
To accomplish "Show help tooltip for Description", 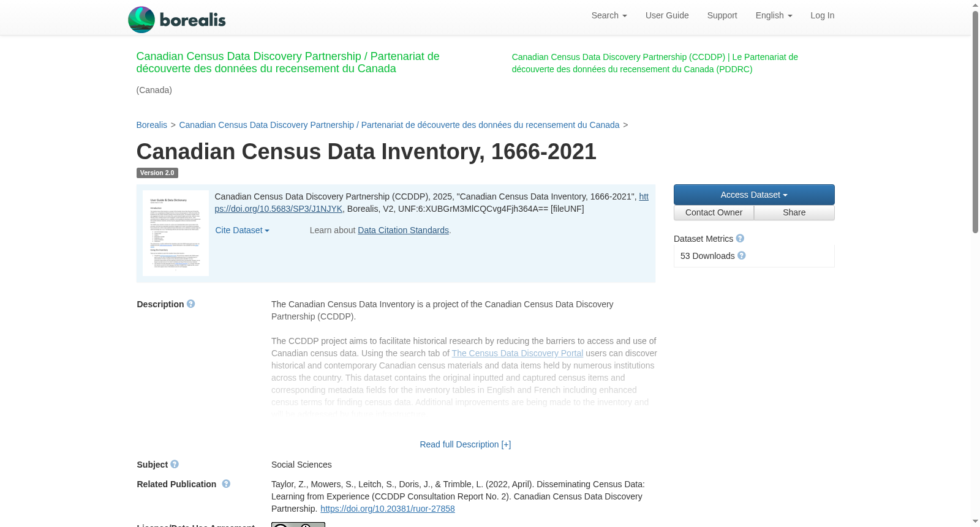I will [x=191, y=304].
